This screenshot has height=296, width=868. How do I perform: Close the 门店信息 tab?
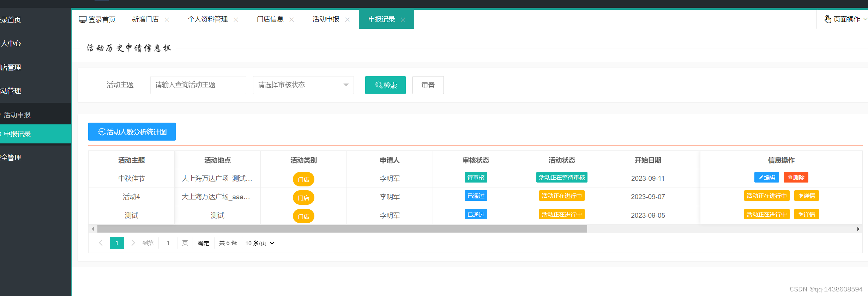coord(292,20)
